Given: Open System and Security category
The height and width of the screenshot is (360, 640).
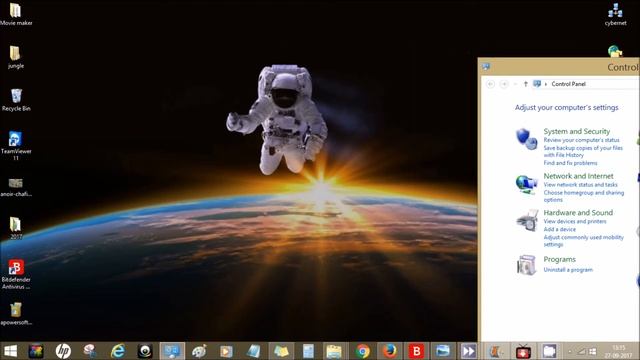Looking at the screenshot, I should (x=577, y=131).
